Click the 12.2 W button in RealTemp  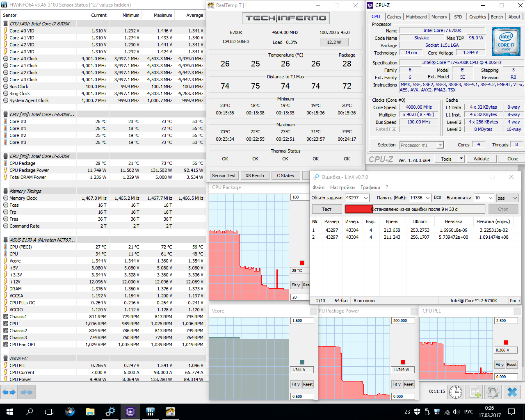[334, 42]
